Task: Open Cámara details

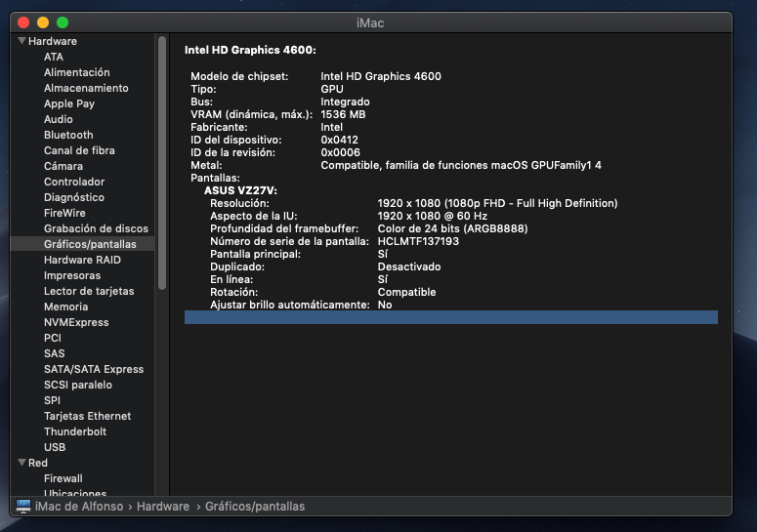Action: click(x=63, y=166)
